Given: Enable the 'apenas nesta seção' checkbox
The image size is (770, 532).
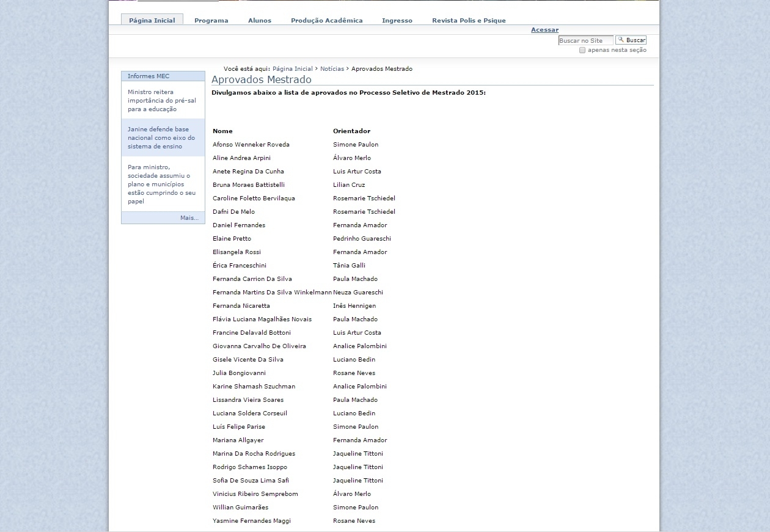Looking at the screenshot, I should point(582,50).
